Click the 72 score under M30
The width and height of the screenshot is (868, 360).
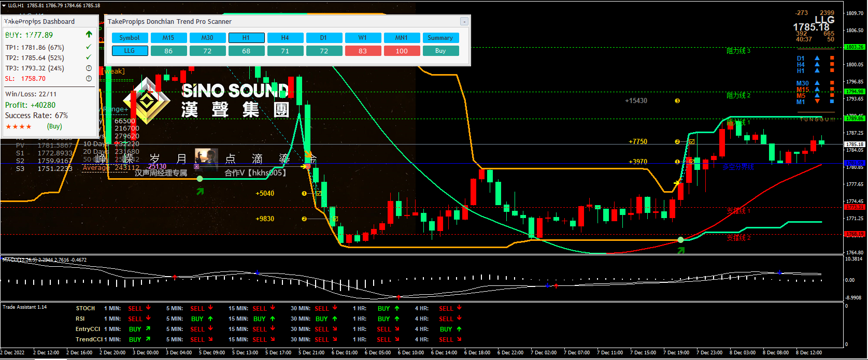[207, 51]
